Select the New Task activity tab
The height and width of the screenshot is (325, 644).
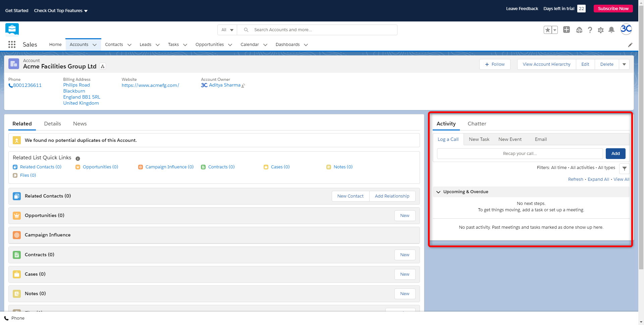[479, 139]
